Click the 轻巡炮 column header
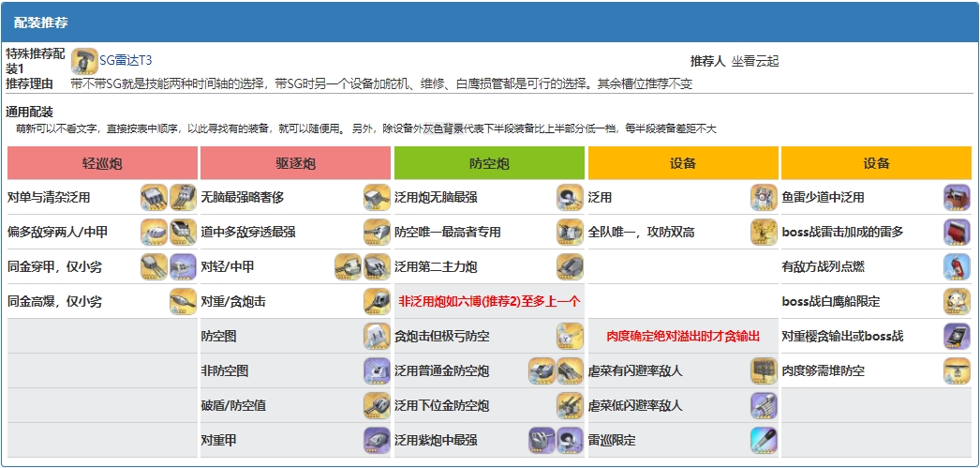 click(102, 163)
